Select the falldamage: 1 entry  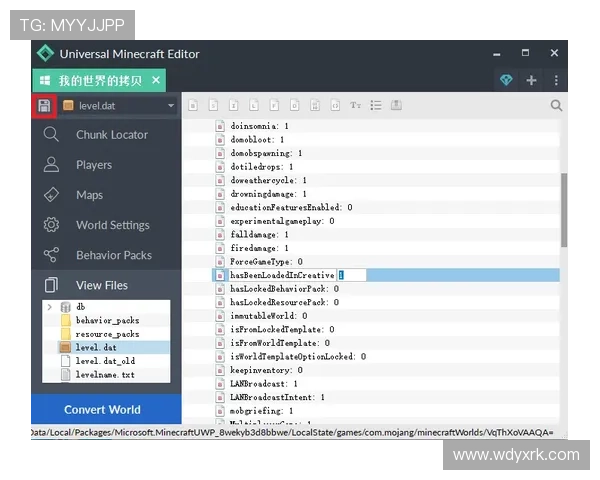[259, 234]
